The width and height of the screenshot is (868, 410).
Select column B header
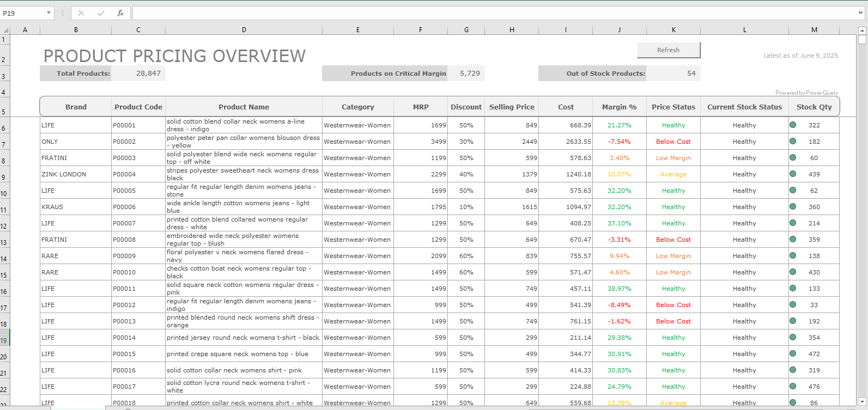76,30
